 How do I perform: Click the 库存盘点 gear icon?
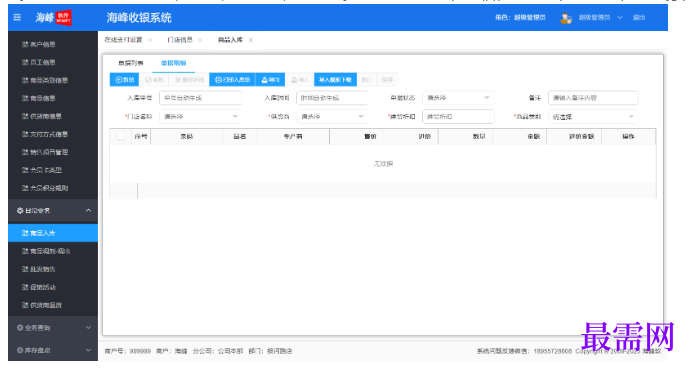click(20, 350)
